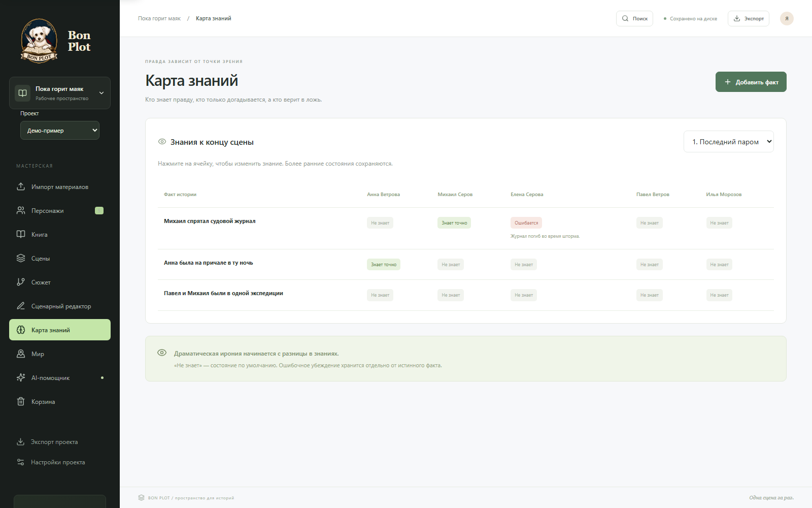Expand the Пока горит маяк workspace switcher
Screen dimensions: 812x508
pyautogui.click(x=60, y=93)
